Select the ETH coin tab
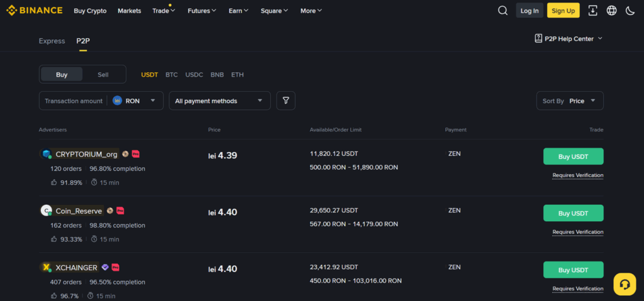The image size is (644, 301). 237,75
